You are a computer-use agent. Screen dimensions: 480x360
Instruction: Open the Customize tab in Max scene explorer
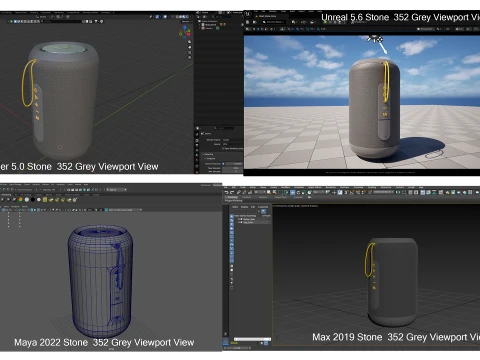pos(263,207)
